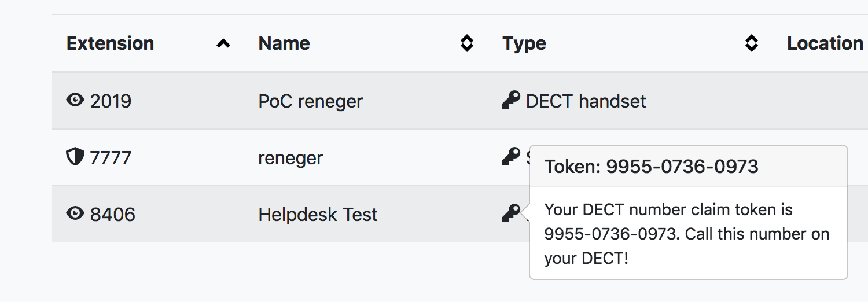Click the DECT number claim token popover text

(687, 234)
